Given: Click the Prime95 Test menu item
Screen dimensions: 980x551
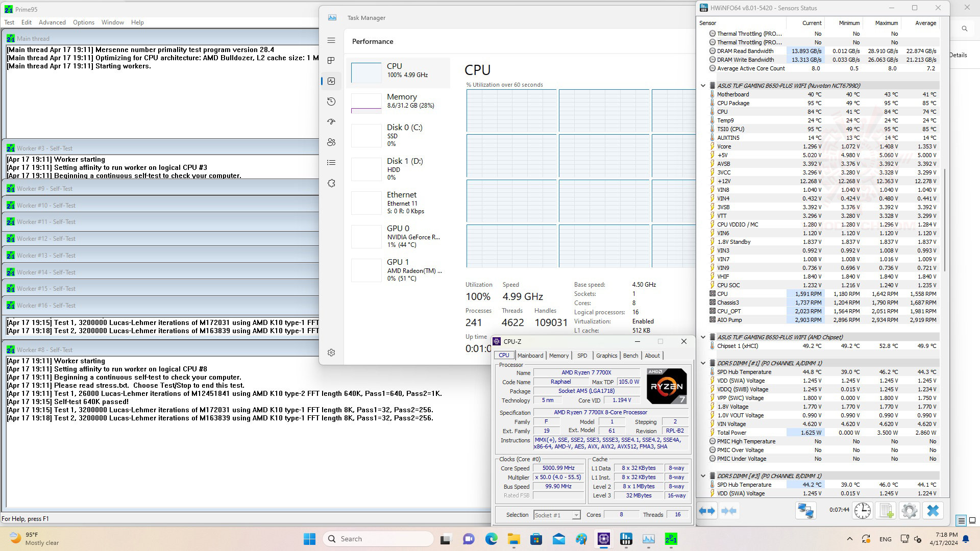Looking at the screenshot, I should click(9, 22).
